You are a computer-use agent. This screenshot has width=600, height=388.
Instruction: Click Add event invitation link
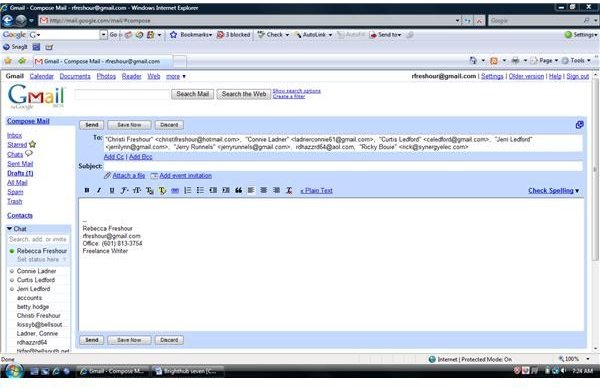(x=186, y=176)
